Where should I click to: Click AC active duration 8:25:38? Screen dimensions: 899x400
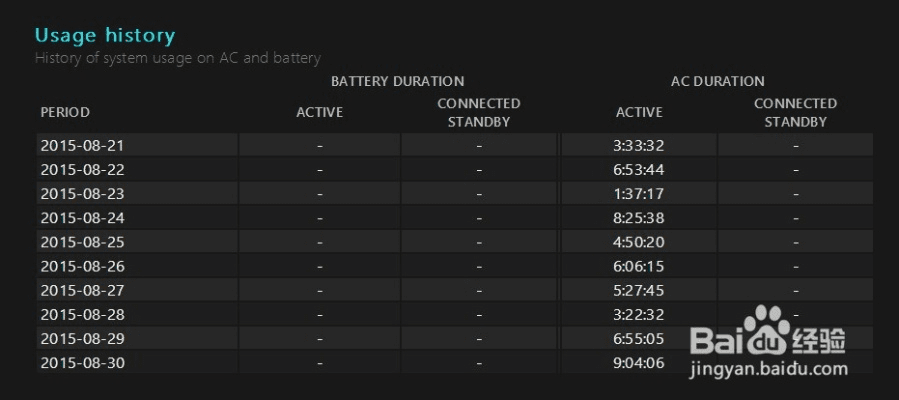point(639,217)
